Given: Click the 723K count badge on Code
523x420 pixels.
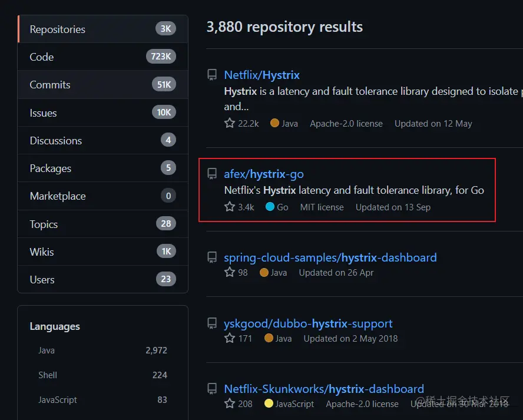Looking at the screenshot, I should pos(161,57).
